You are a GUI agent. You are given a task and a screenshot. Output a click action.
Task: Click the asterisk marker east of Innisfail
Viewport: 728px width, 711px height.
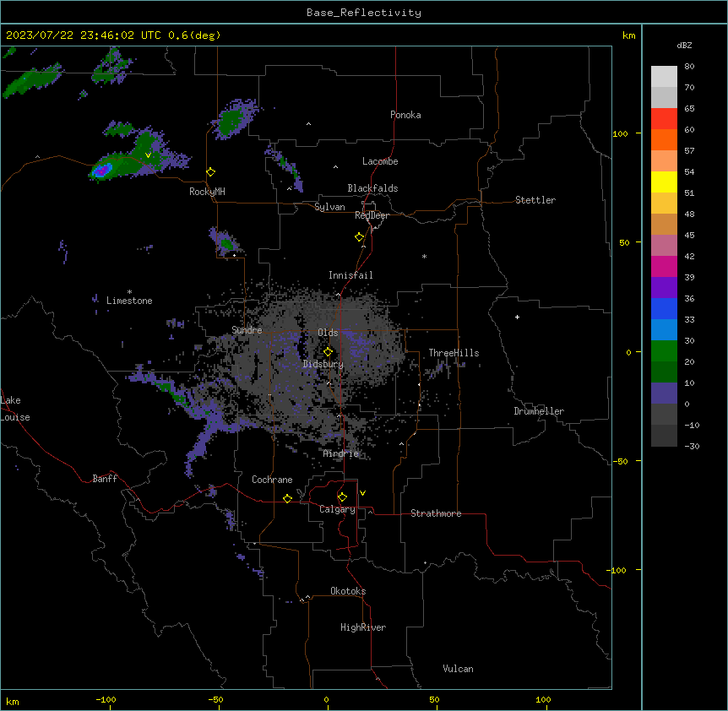coord(424,256)
